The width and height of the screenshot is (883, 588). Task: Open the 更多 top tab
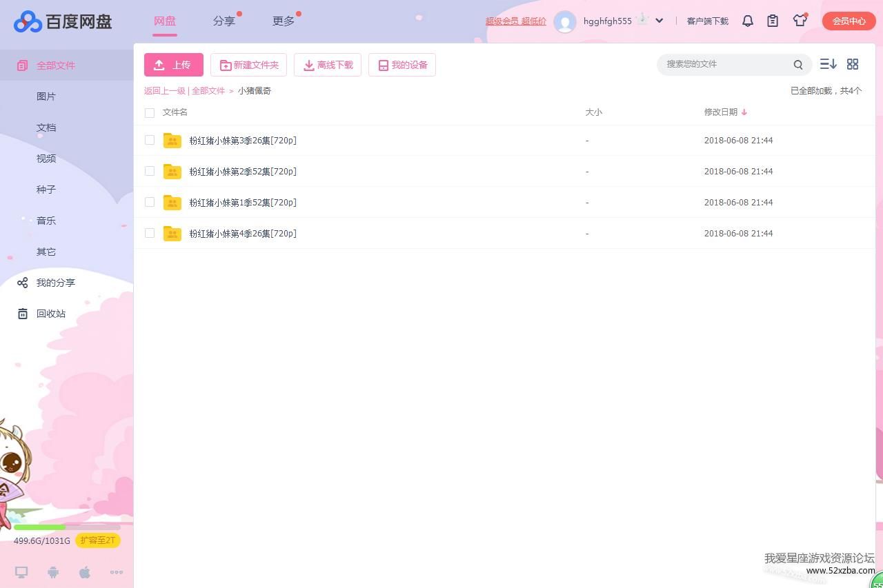point(284,21)
